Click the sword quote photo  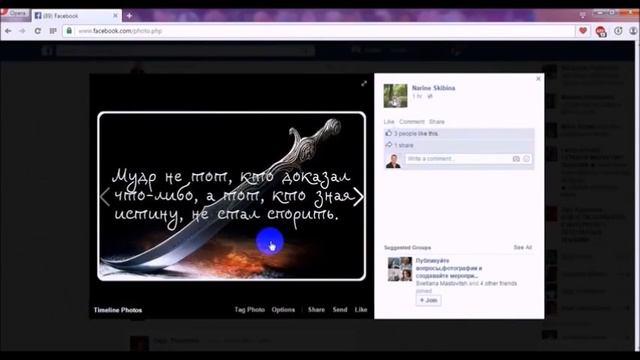(231, 196)
